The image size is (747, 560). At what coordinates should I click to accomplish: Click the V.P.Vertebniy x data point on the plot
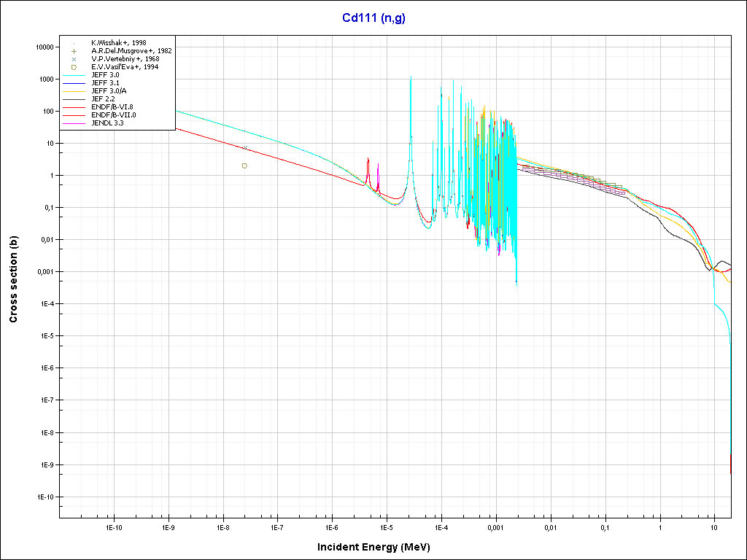click(x=245, y=148)
